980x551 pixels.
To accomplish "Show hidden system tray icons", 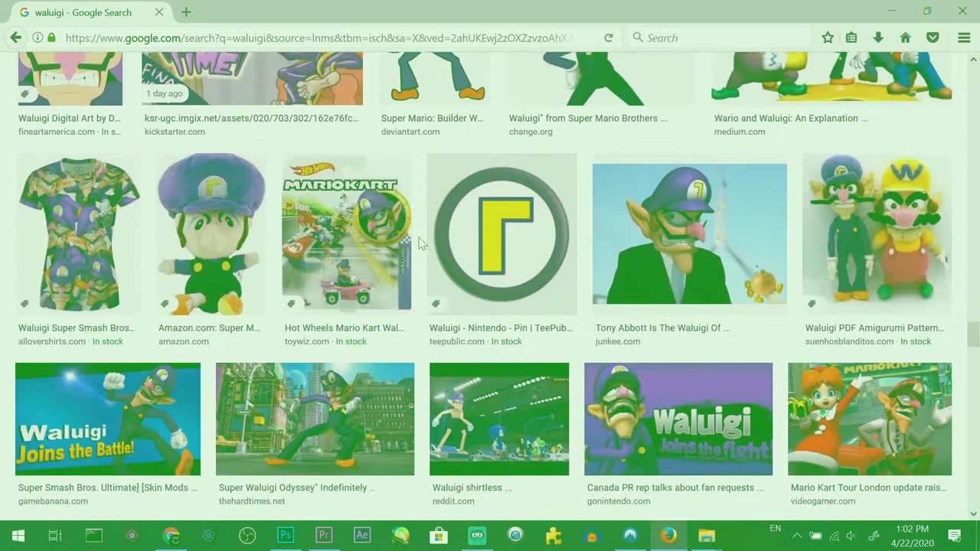I will click(x=797, y=536).
